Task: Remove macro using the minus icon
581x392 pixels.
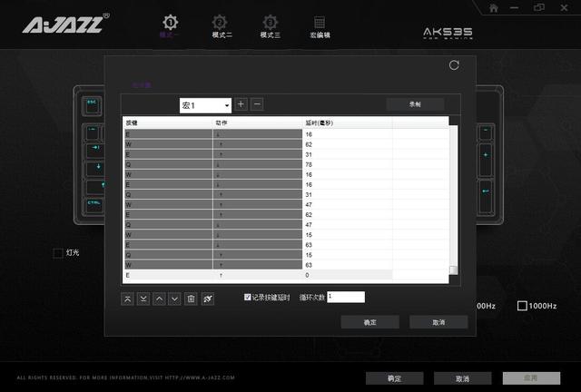Action: pos(257,104)
